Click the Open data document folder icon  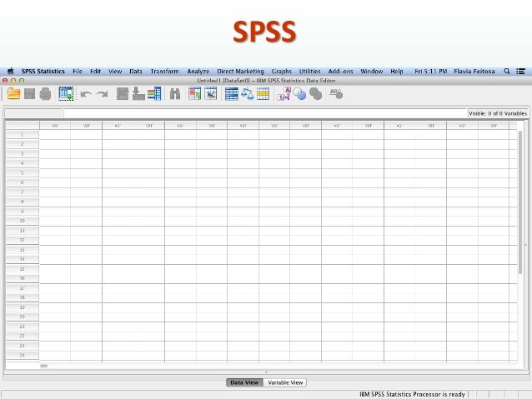click(x=13, y=93)
